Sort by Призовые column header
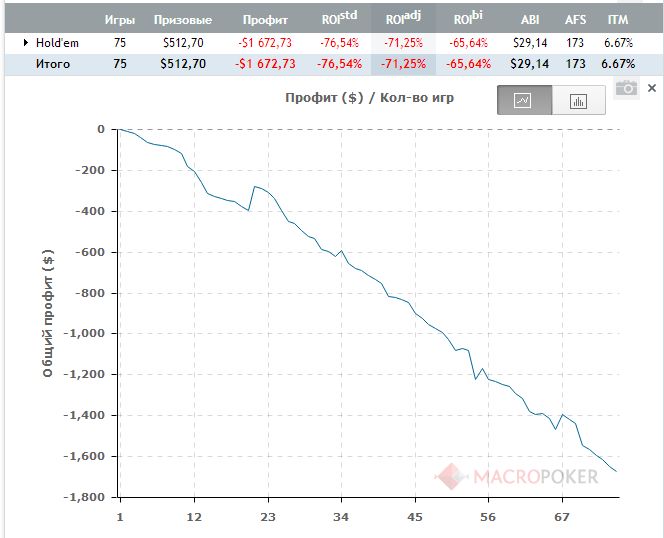 pos(183,20)
